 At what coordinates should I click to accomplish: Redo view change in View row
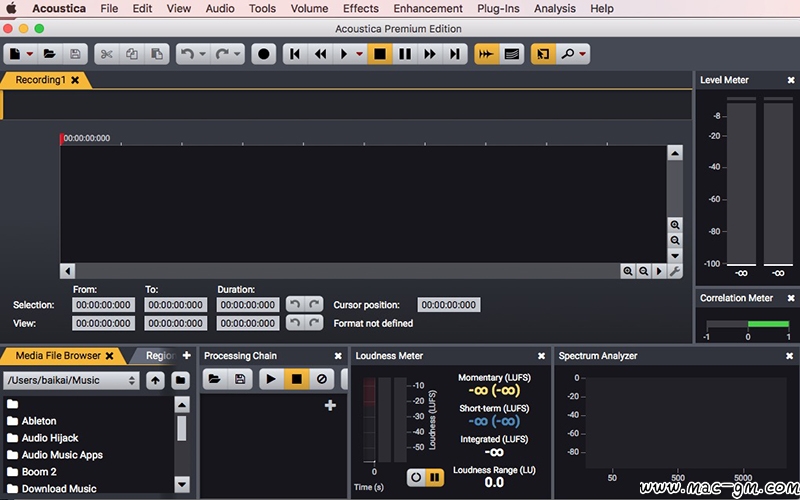(x=314, y=323)
